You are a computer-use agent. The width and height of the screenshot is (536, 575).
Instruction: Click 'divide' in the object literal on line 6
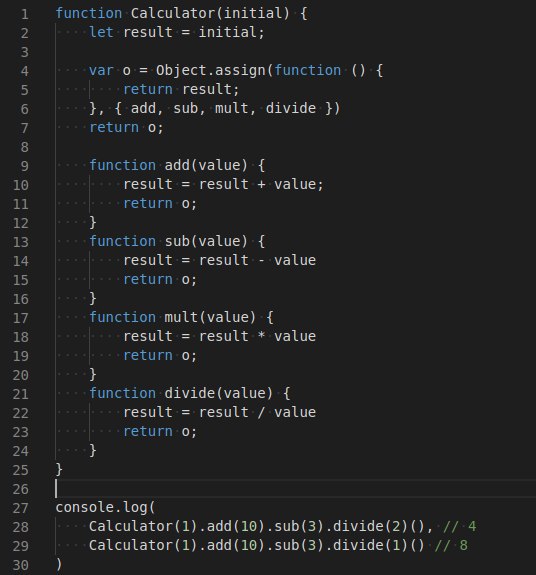pyautogui.click(x=291, y=109)
